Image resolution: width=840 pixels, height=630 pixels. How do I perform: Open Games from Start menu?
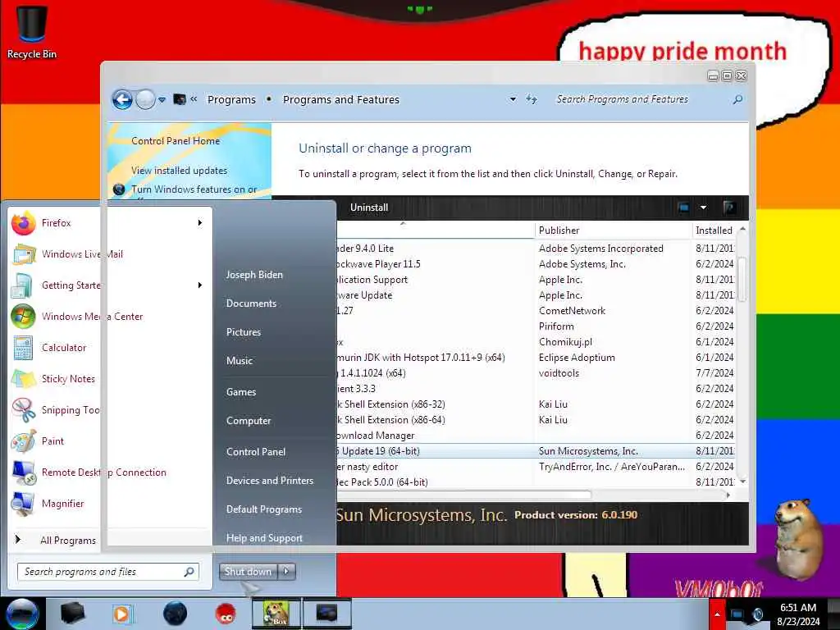click(241, 392)
